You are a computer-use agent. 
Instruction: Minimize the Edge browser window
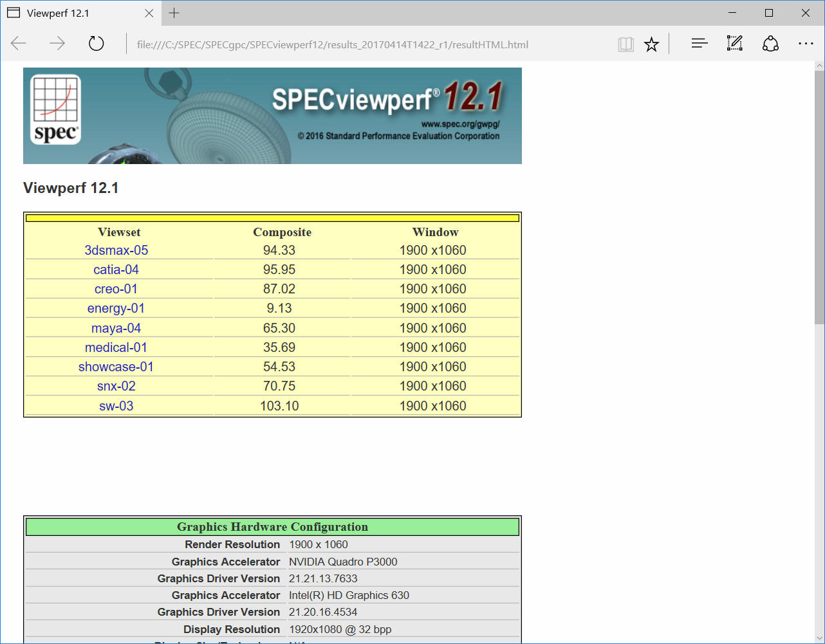tap(732, 13)
